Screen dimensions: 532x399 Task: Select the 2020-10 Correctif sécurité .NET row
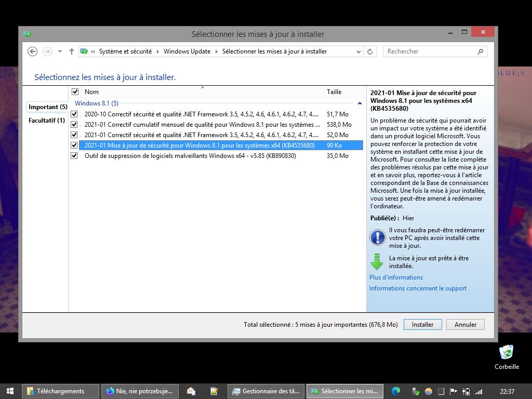click(221, 114)
